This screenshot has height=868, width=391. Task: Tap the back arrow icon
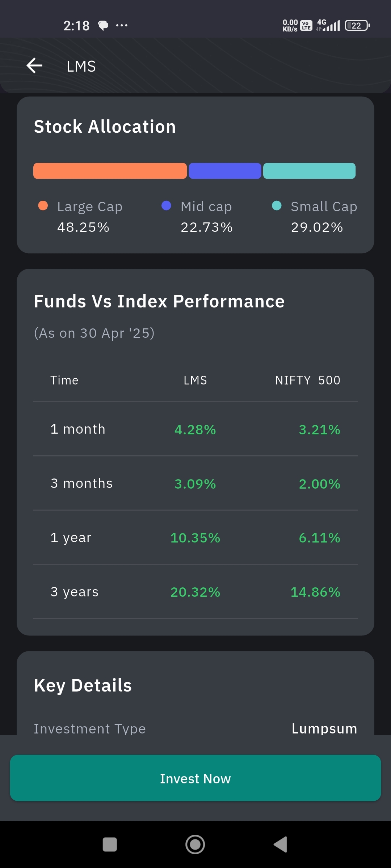point(35,66)
